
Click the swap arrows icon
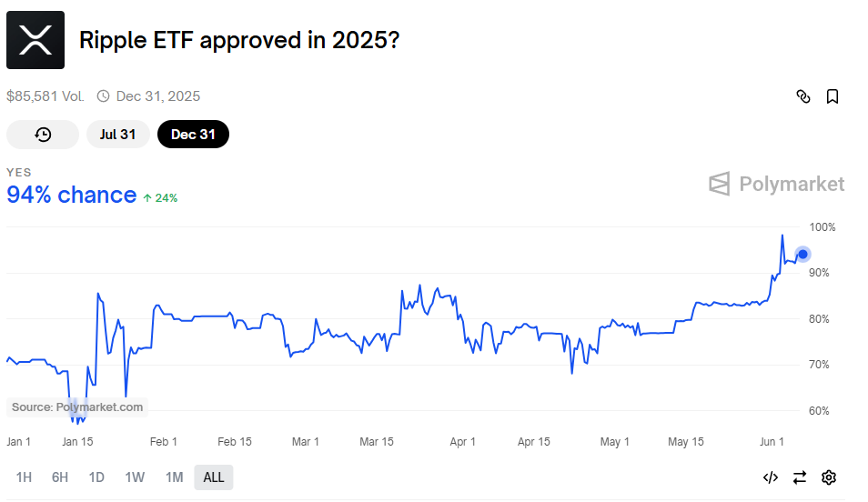(x=800, y=477)
